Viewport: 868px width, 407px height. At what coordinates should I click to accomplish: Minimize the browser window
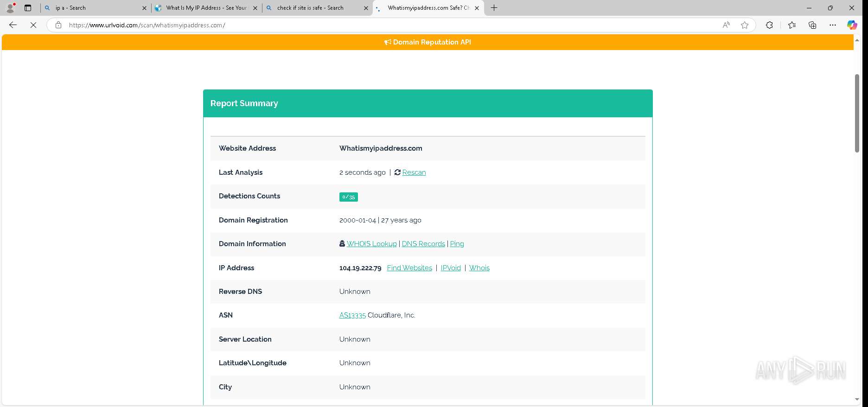[x=809, y=8]
